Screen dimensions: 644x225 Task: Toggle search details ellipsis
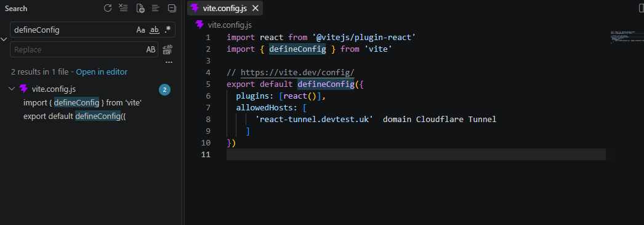click(169, 62)
